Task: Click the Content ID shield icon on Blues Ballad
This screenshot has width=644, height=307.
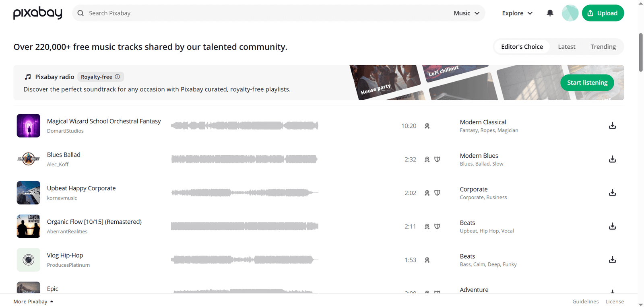Action: (x=437, y=159)
